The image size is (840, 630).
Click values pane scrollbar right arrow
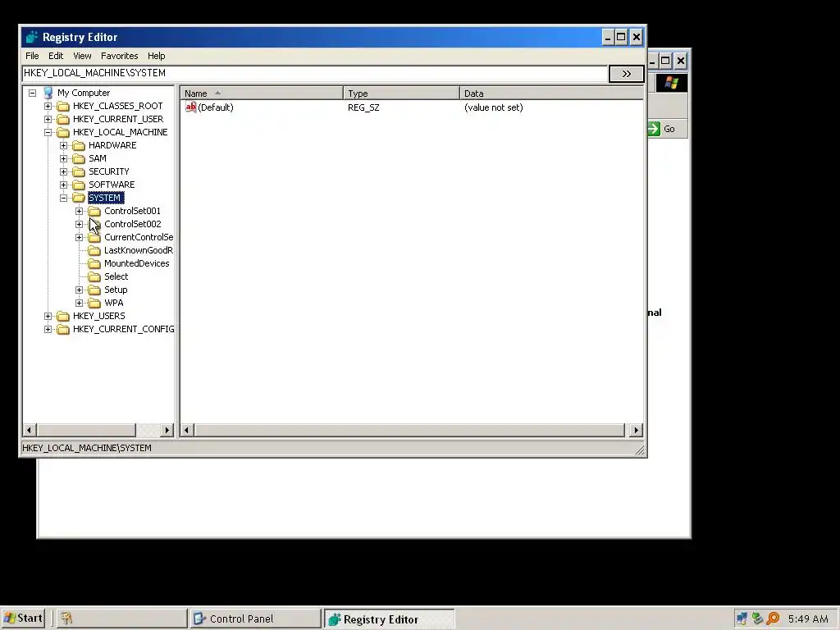(x=636, y=430)
